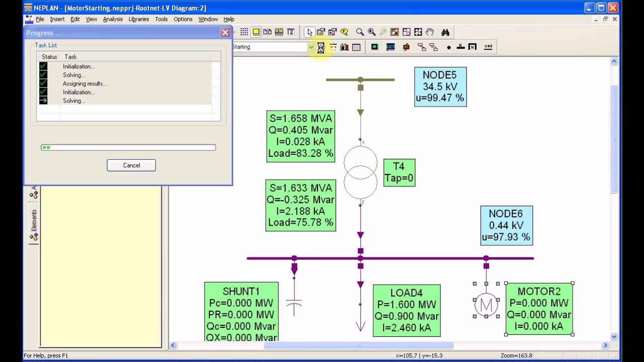The image size is (644, 362).
Task: Click the diagram's vertical scrollbar thumb
Action: coord(614,139)
